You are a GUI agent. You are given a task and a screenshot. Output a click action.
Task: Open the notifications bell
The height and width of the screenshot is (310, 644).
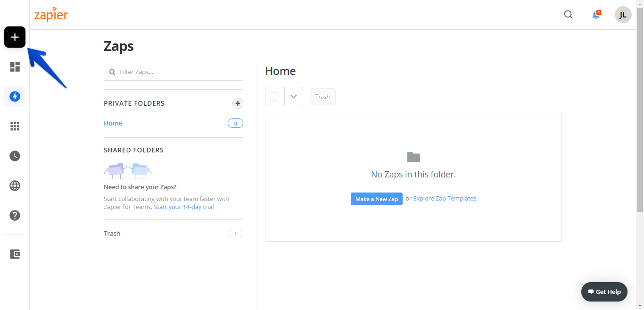596,15
